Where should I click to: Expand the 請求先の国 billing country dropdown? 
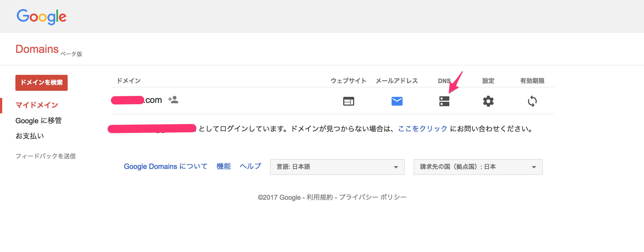click(x=478, y=167)
